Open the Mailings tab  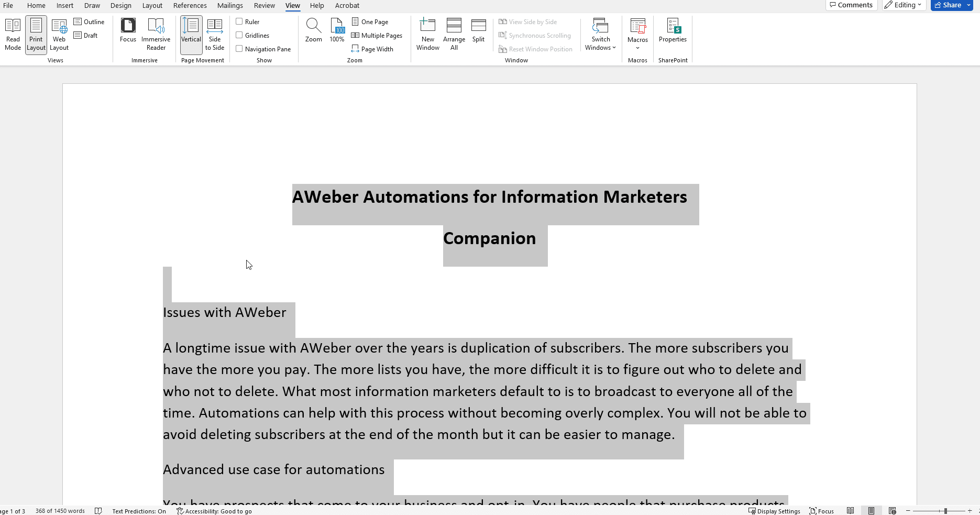pyautogui.click(x=230, y=5)
